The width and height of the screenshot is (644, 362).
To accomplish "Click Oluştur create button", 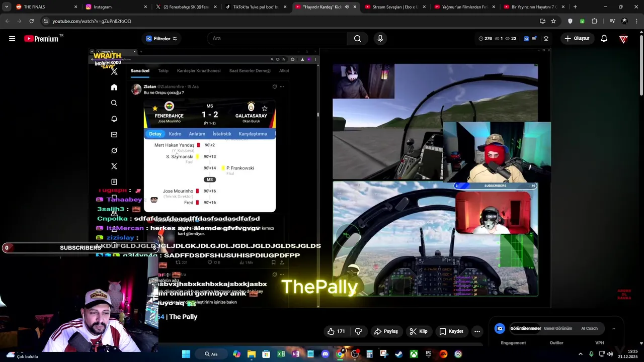I will tap(577, 39).
